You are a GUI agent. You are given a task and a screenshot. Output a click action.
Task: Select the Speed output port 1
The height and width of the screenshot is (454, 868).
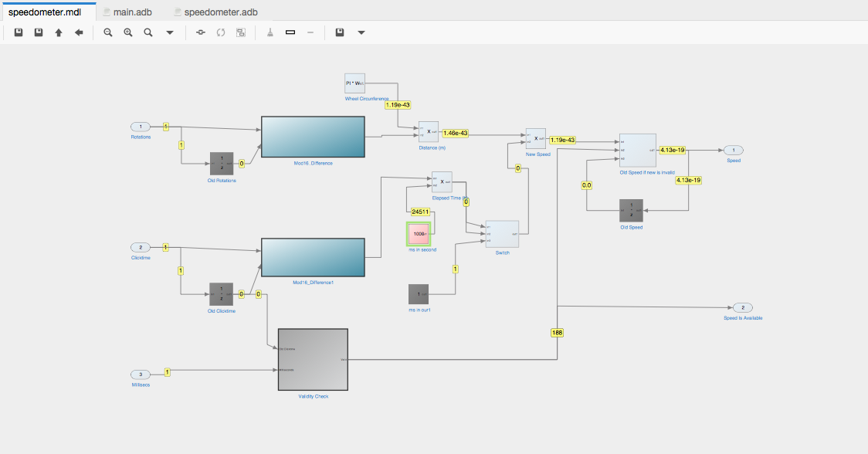click(734, 150)
